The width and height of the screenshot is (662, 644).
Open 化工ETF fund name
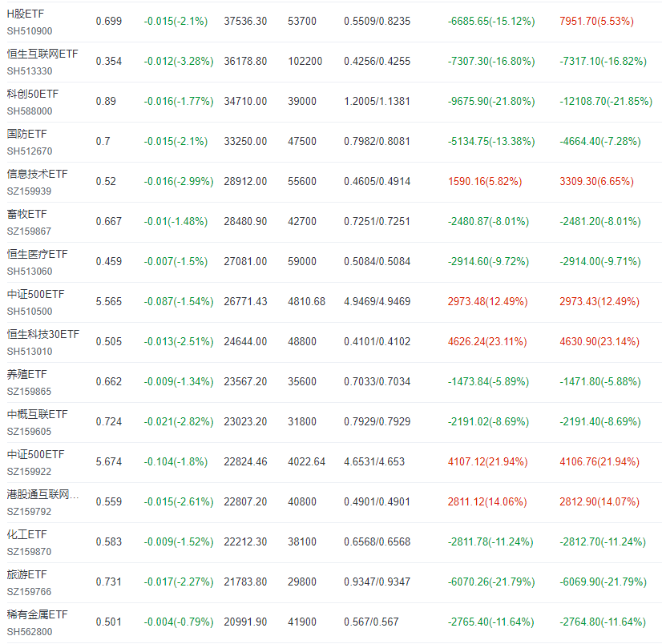pos(27,535)
